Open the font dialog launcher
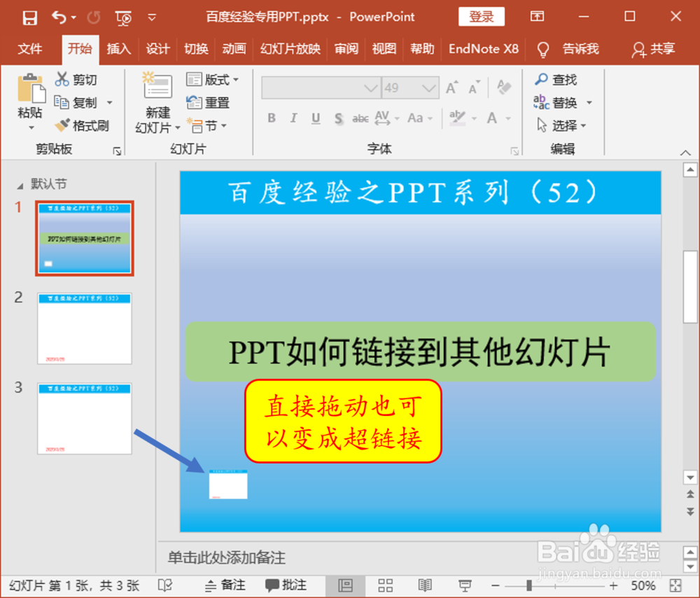 coord(514,151)
